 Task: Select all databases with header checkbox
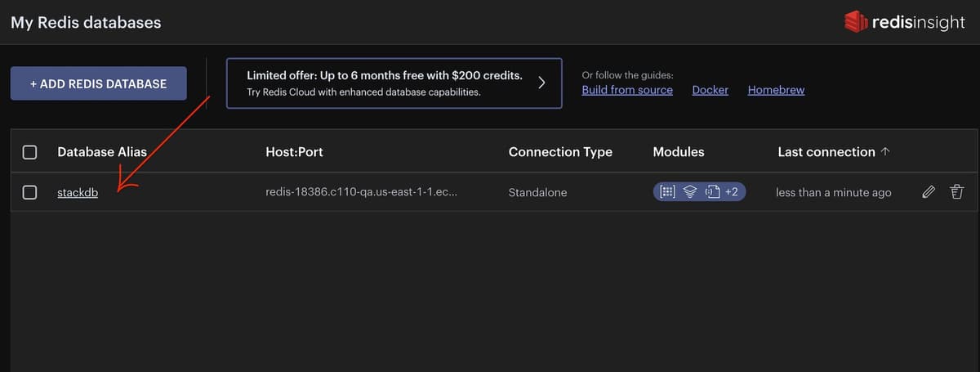(29, 152)
